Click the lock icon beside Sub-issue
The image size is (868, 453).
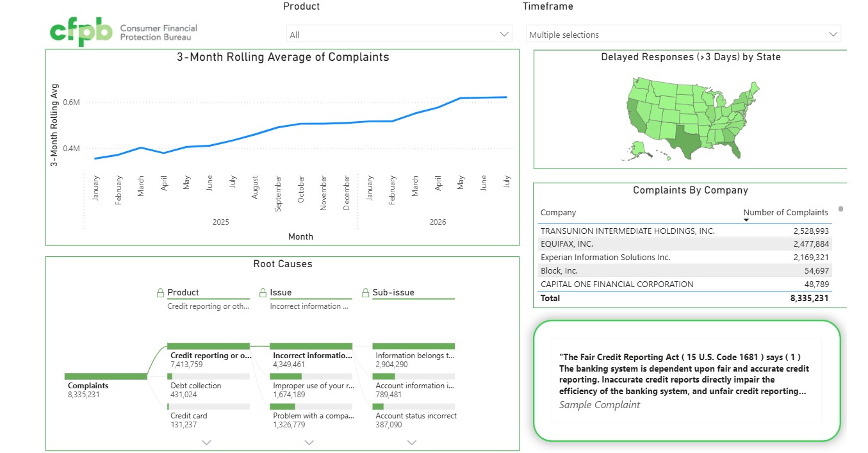pos(366,293)
